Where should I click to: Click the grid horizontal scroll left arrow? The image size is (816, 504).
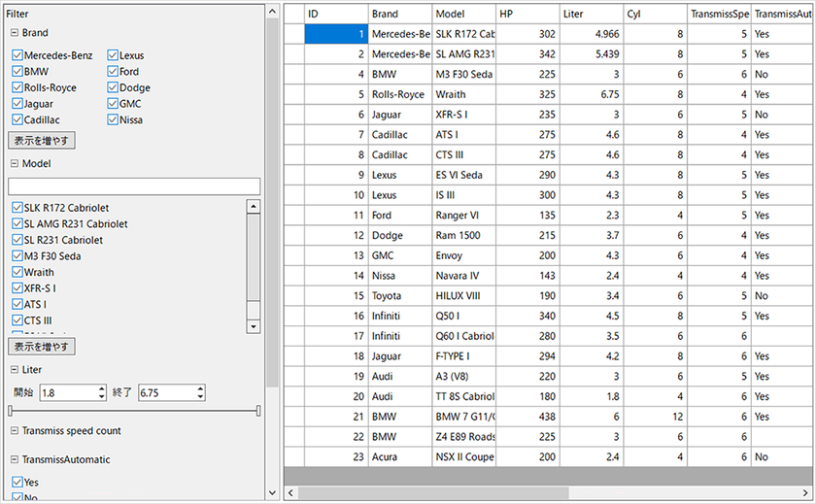(290, 492)
